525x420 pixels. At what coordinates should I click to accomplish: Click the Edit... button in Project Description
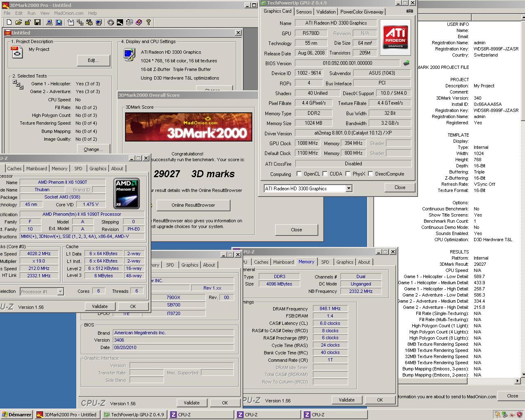94,60
